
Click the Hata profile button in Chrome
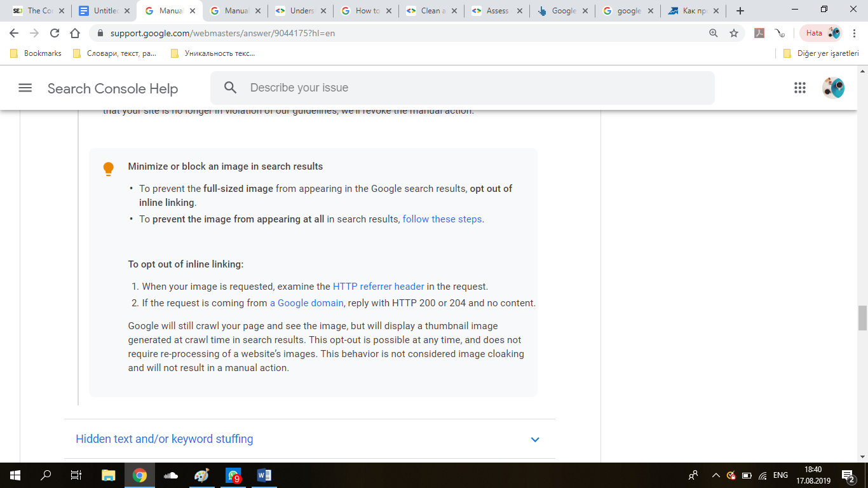coord(822,33)
